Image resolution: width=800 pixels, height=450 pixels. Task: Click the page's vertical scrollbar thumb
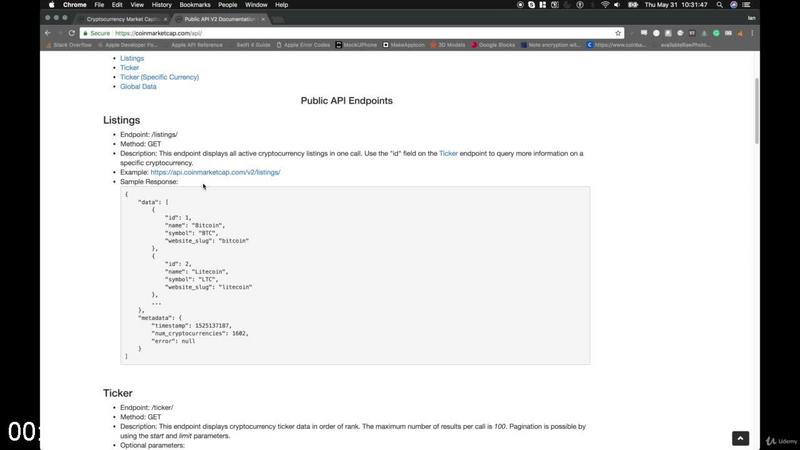756,111
